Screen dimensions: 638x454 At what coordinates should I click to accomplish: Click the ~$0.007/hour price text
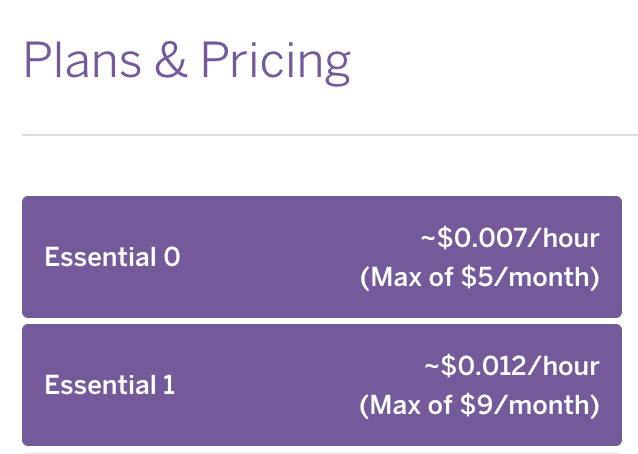click(x=509, y=239)
